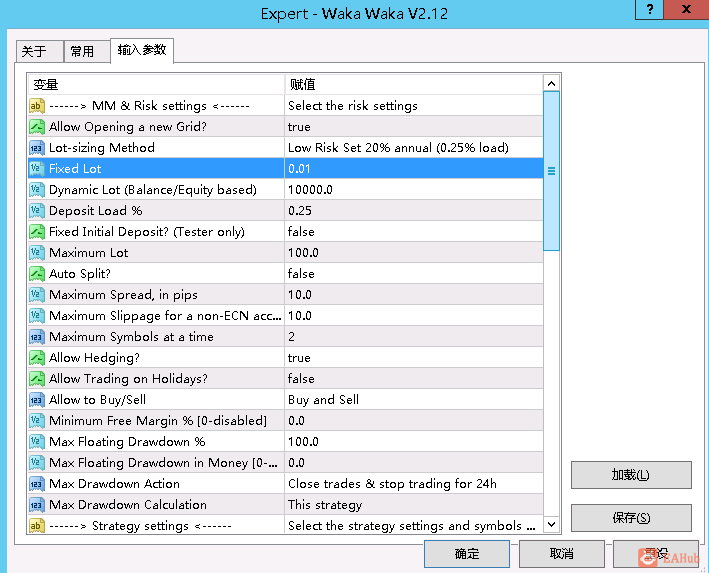Switch to the 常用 (Common) tab
This screenshot has width=709, height=573.
coord(86,51)
